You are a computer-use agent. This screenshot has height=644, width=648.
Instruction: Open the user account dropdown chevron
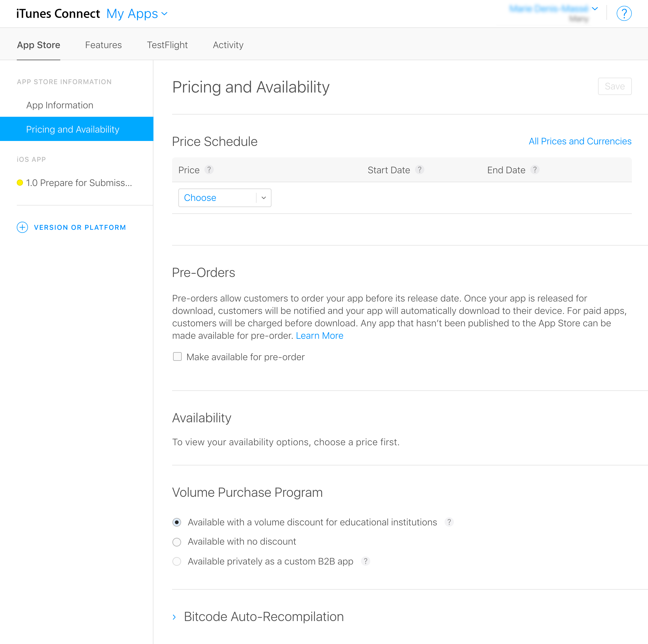[595, 9]
